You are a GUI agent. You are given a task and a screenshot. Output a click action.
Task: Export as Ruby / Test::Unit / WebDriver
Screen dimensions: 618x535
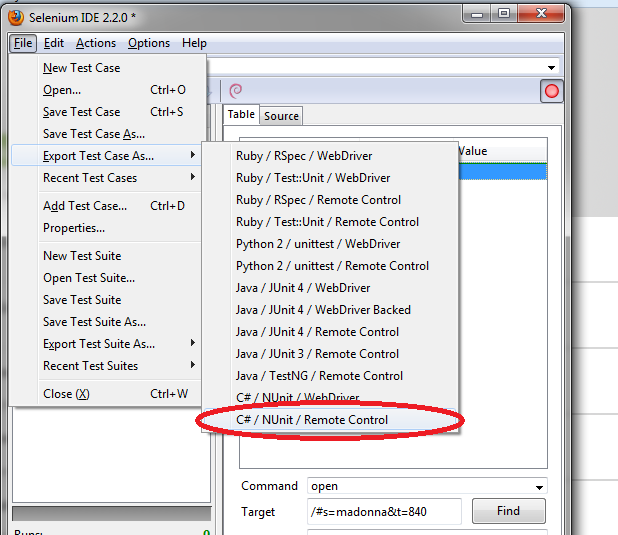[x=330, y=178]
